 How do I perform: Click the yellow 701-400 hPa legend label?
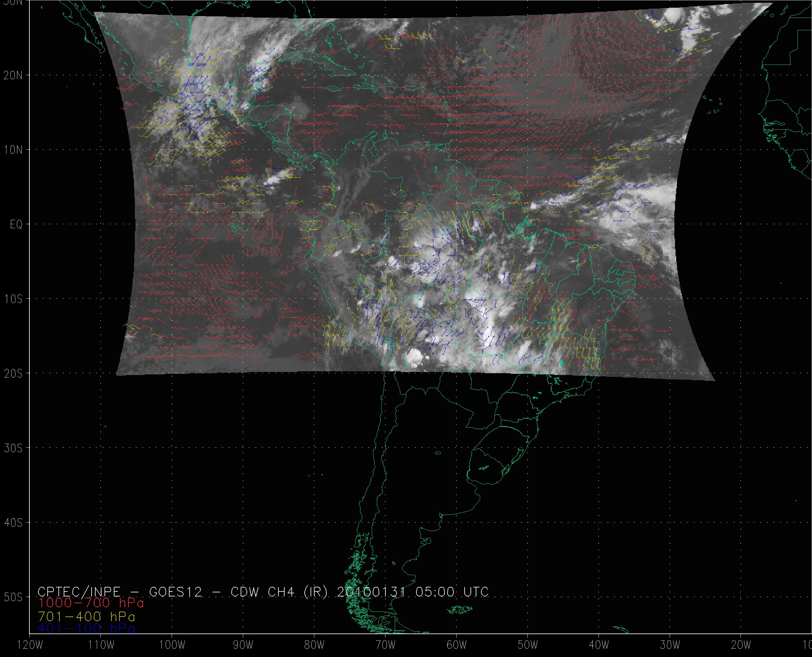[x=86, y=616]
